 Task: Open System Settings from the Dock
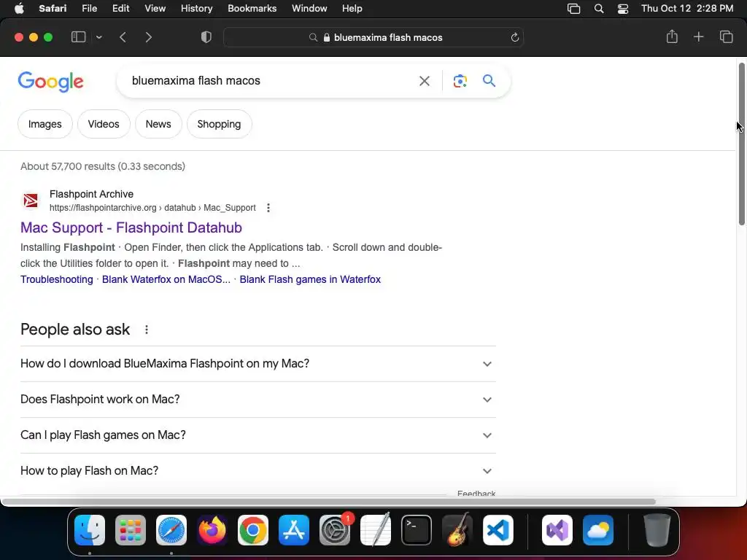pyautogui.click(x=334, y=530)
